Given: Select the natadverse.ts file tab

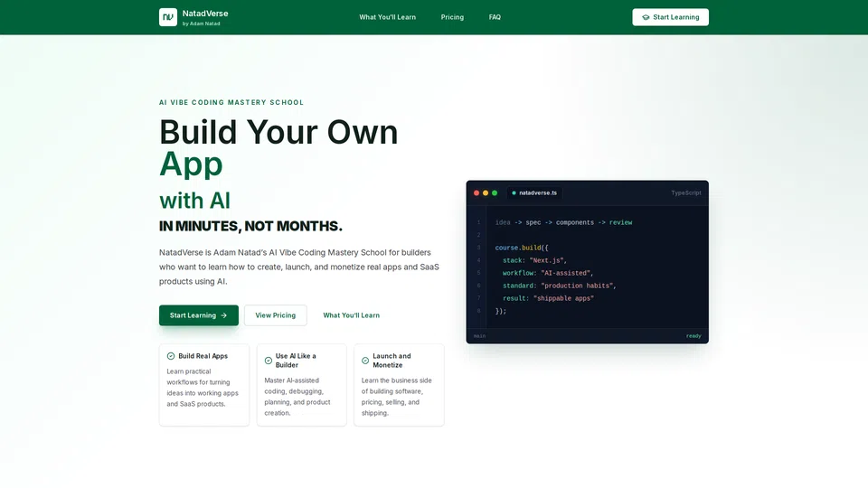Looking at the screenshot, I should click(x=534, y=193).
